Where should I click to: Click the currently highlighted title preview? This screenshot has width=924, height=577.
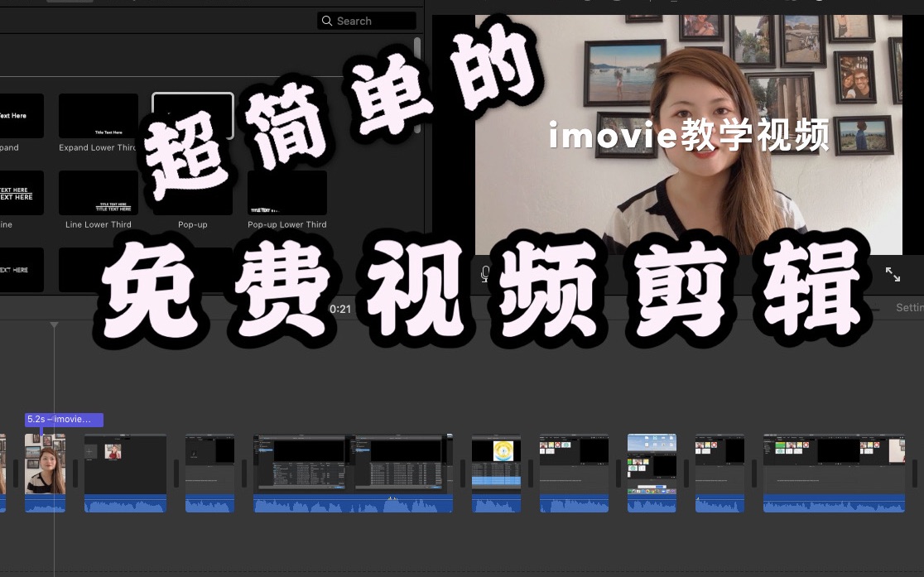(x=192, y=116)
